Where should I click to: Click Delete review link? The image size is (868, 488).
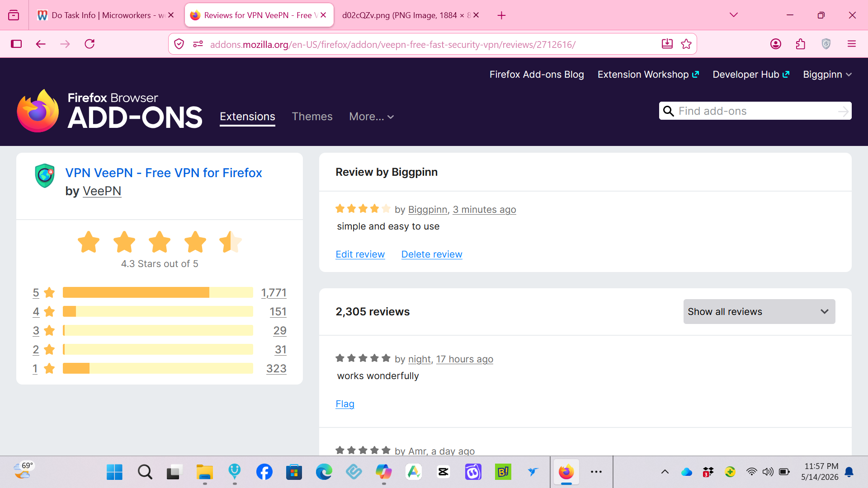click(432, 254)
